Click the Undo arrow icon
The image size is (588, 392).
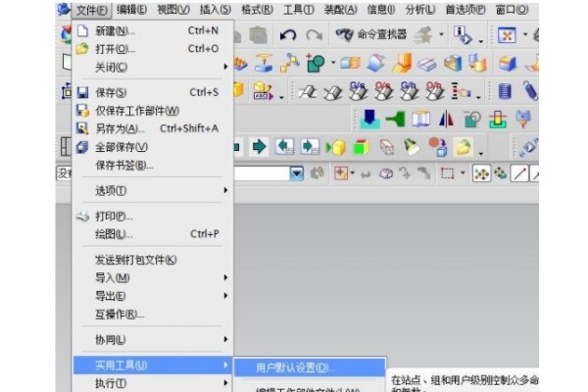click(288, 35)
